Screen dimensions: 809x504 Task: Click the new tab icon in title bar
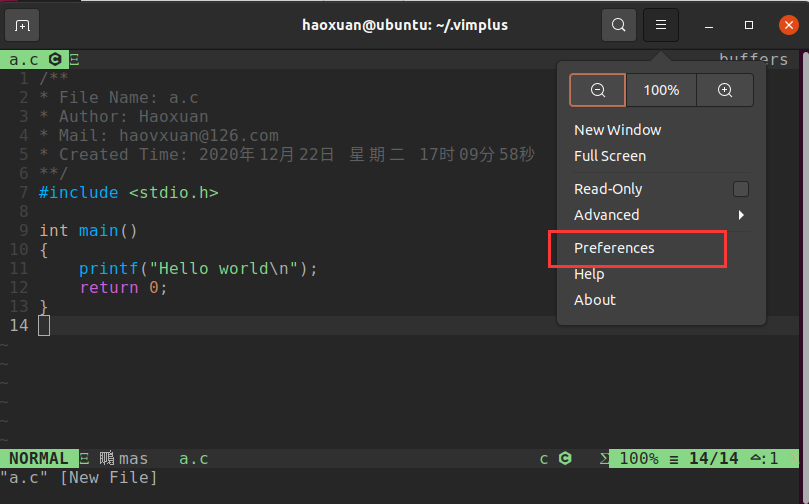(23, 25)
